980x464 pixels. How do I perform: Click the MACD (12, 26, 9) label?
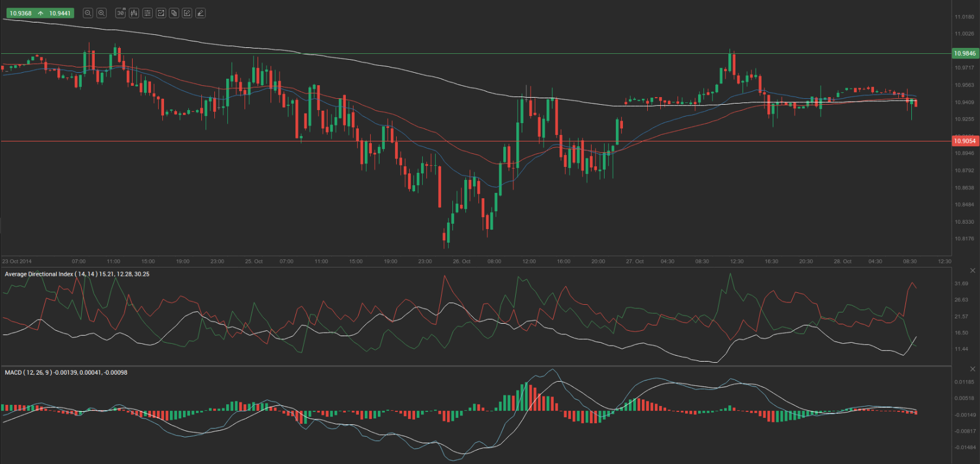pos(66,372)
